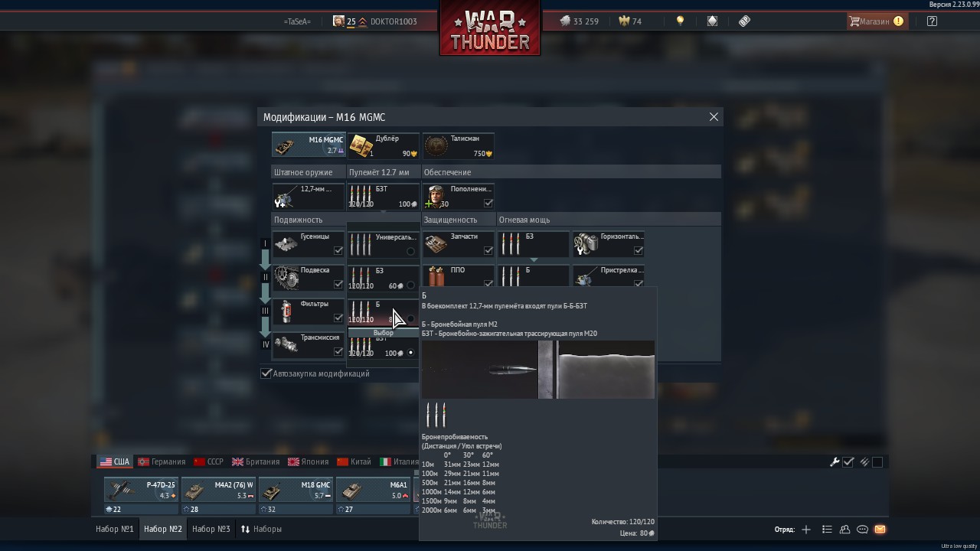
Task: Click the =TaSeA= clan tag
Action: 297,21
